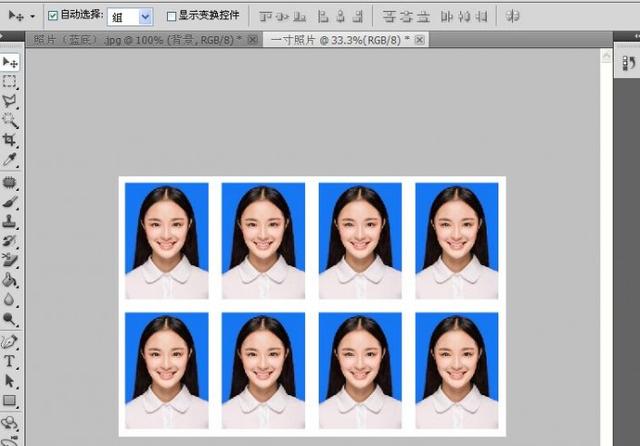Select the Rectangular Marquee tool
Image resolution: width=640 pixels, height=446 pixels.
point(10,81)
